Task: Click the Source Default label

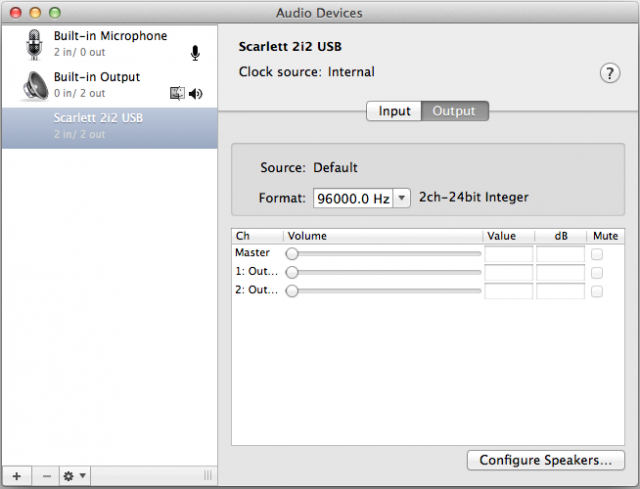Action: (309, 167)
